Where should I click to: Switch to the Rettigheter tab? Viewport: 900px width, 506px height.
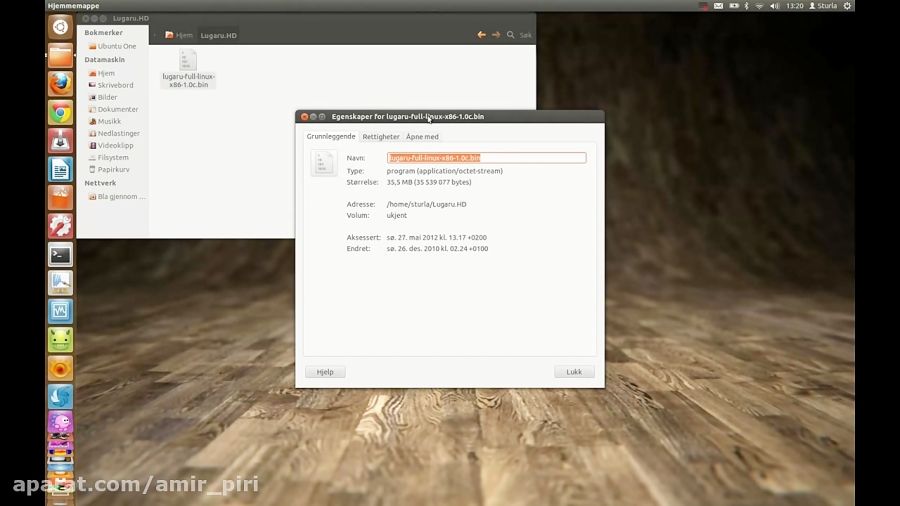point(381,137)
